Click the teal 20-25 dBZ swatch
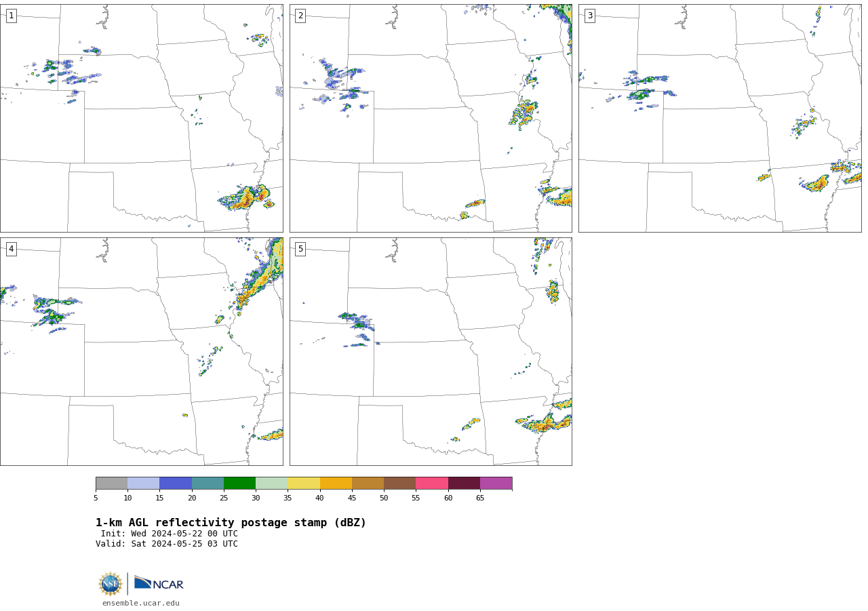Image resolution: width=868 pixels, height=611 pixels. tap(208, 484)
